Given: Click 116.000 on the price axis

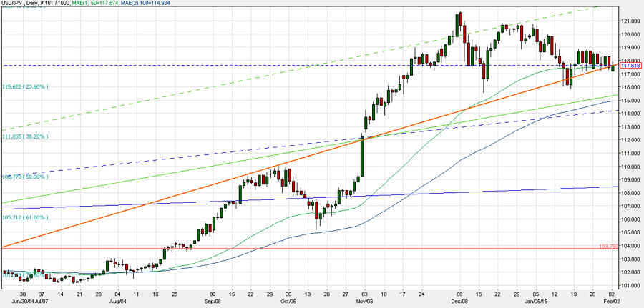Looking at the screenshot, I should [631, 87].
